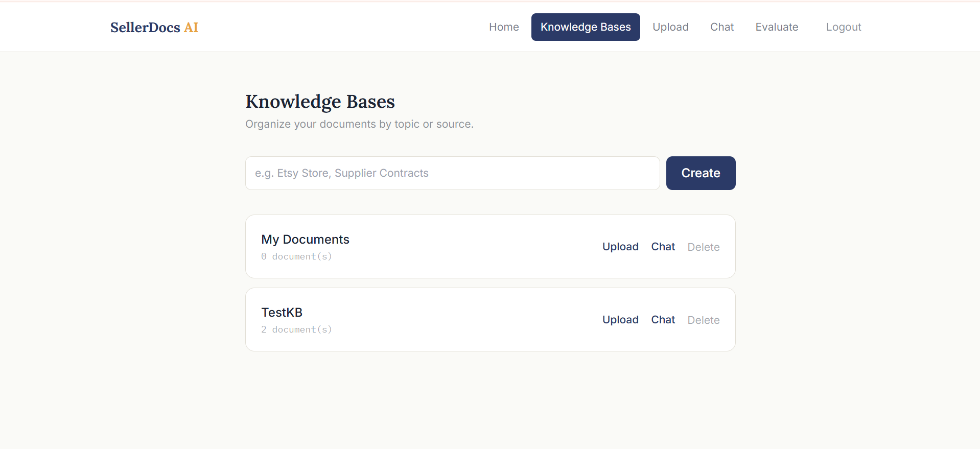Click the Create button

point(701,173)
